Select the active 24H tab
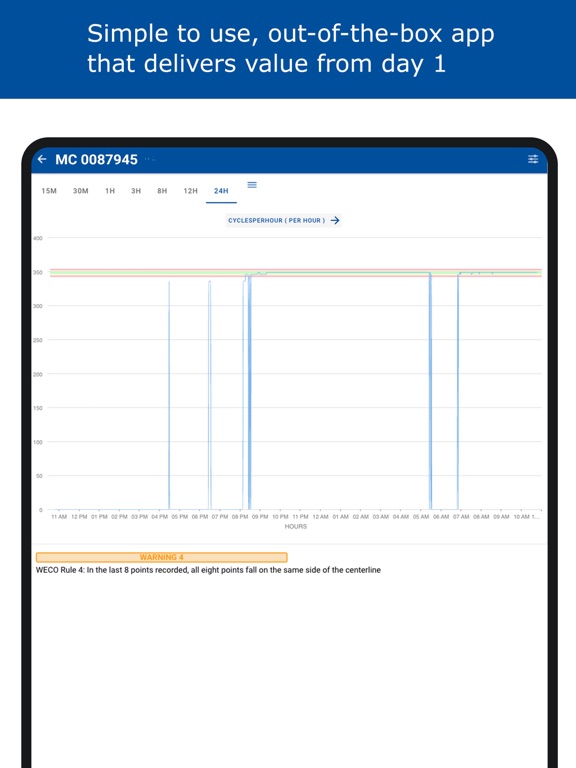Viewport: 576px width, 768px height. (221, 191)
